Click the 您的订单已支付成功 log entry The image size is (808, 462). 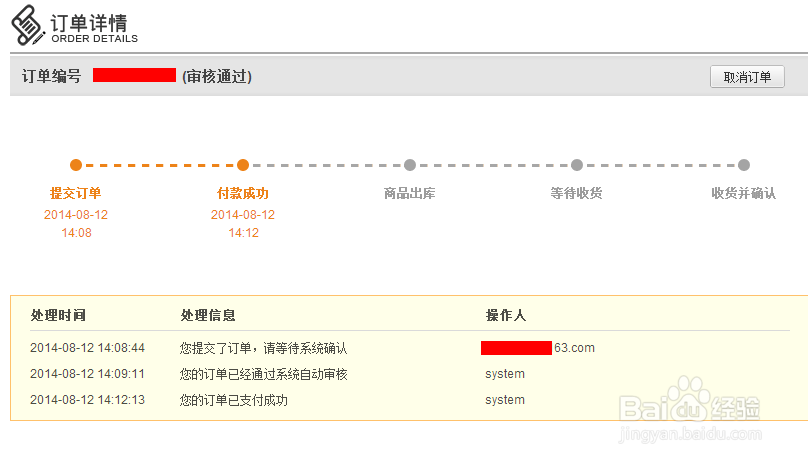point(233,400)
